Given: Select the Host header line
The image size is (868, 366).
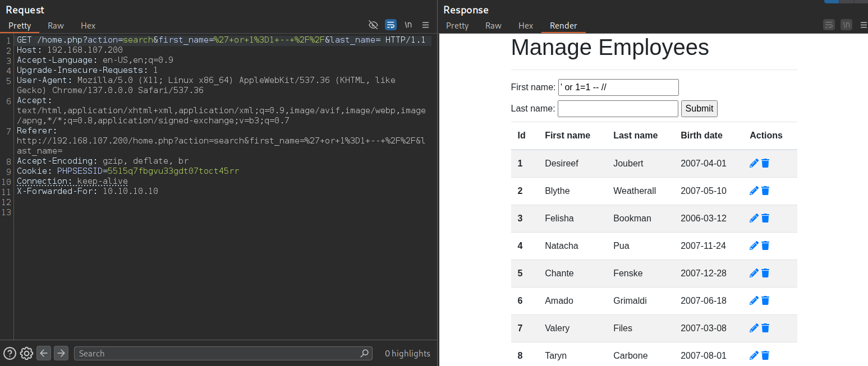Looking at the screenshot, I should click(70, 50).
